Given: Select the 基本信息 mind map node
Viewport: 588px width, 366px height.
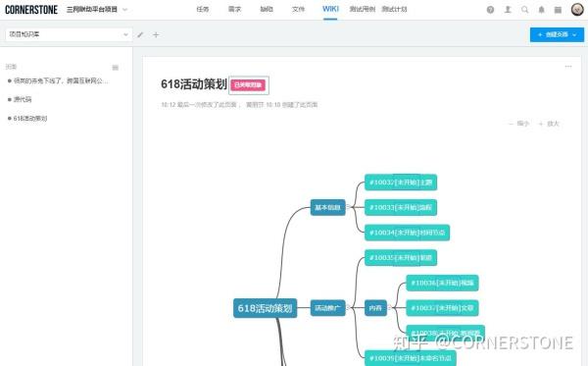Looking at the screenshot, I should (x=327, y=207).
